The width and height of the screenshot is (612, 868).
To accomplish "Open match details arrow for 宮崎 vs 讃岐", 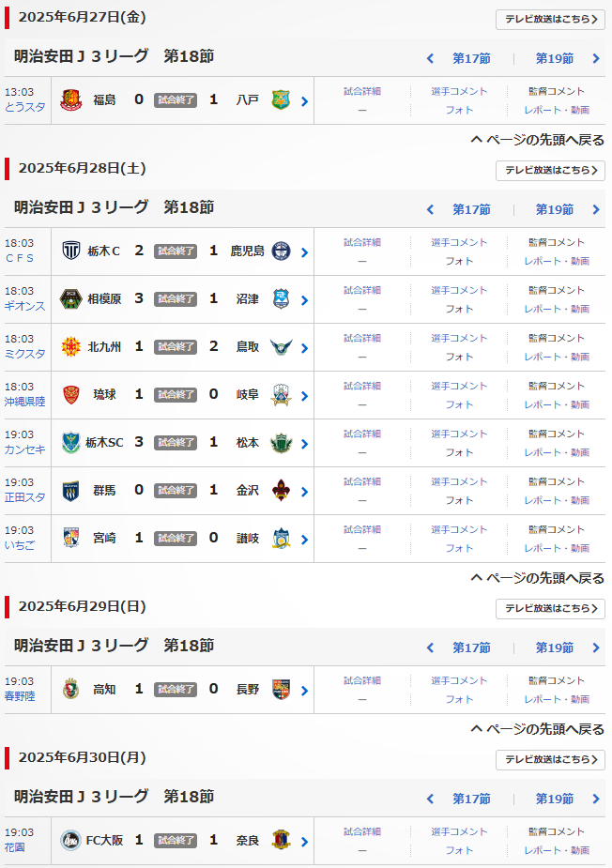I will pos(304,539).
